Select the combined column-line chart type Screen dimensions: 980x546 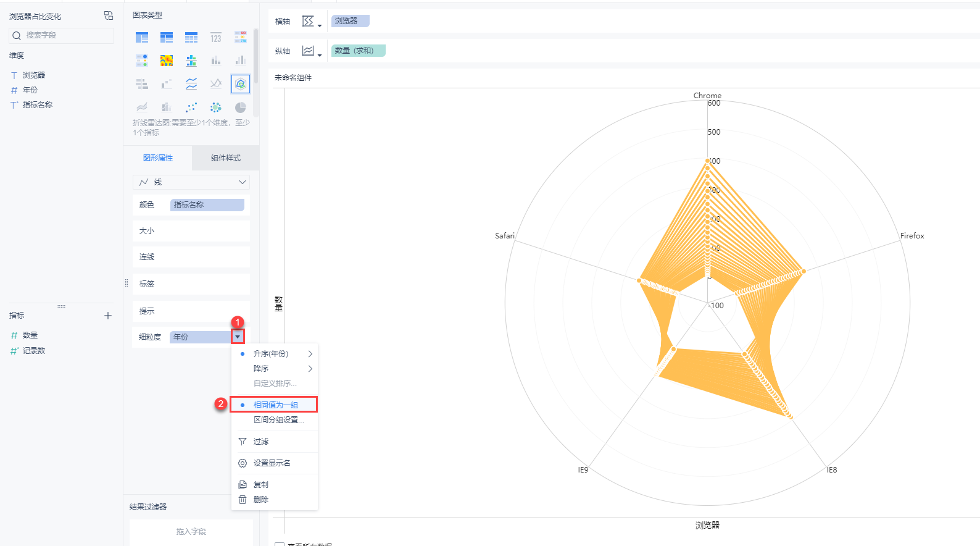pos(167,107)
